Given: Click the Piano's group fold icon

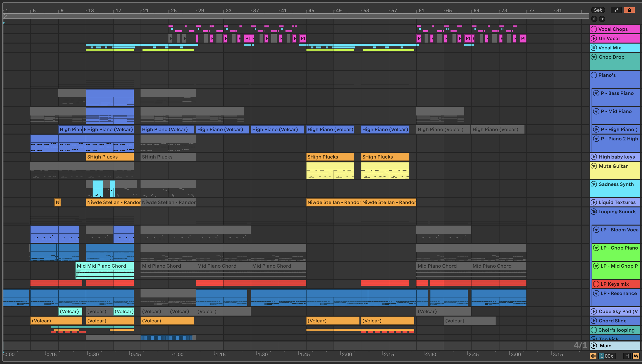Looking at the screenshot, I should [594, 75].
